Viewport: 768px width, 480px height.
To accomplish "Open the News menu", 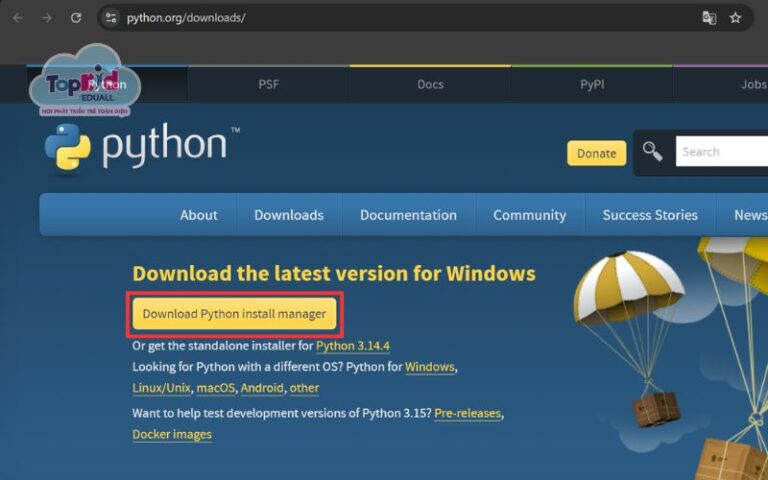I will click(x=750, y=215).
